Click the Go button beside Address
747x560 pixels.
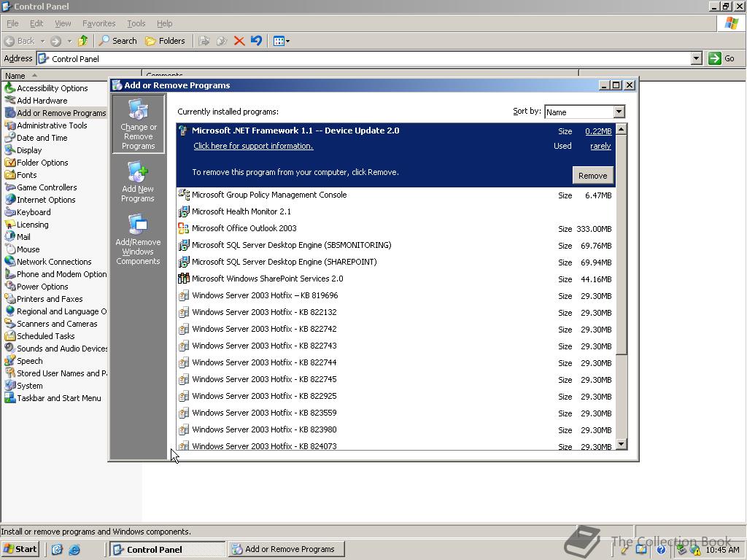pyautogui.click(x=721, y=58)
